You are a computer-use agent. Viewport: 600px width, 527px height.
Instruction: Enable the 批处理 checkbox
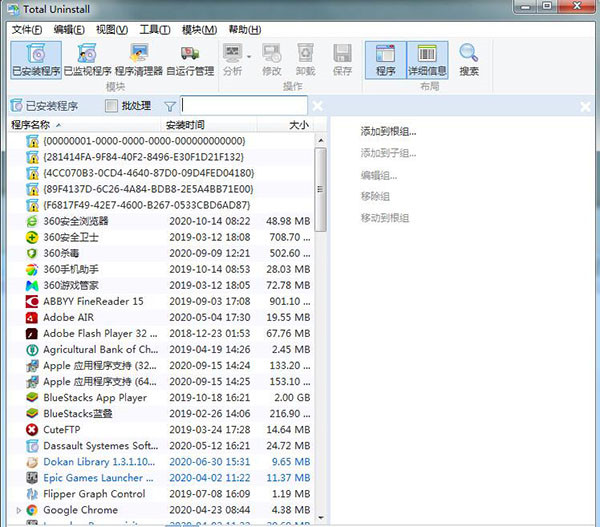coord(111,106)
